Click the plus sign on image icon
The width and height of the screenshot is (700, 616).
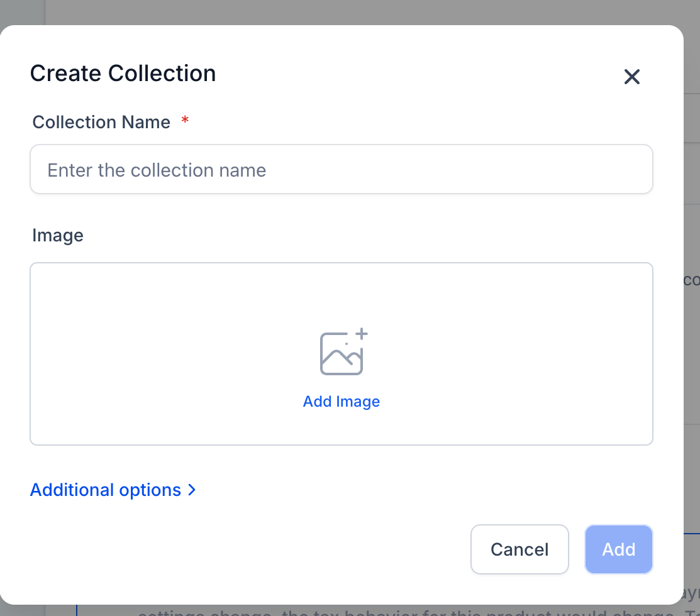point(362,334)
